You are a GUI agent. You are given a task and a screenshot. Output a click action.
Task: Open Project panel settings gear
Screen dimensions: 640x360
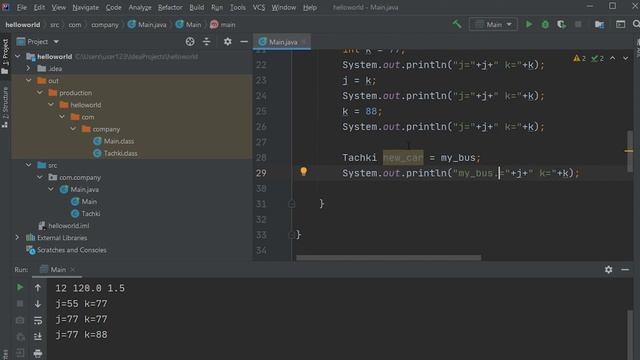coord(227,42)
